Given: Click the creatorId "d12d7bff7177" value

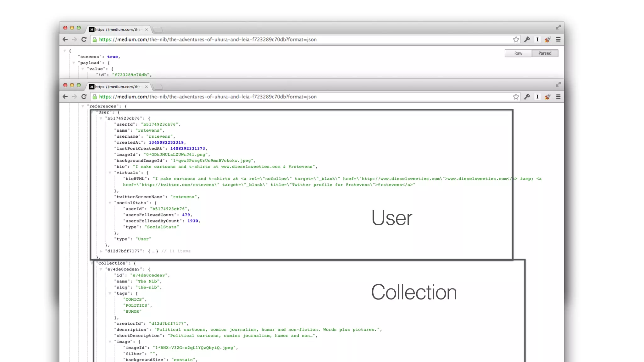Looking at the screenshot, I should point(168,324).
